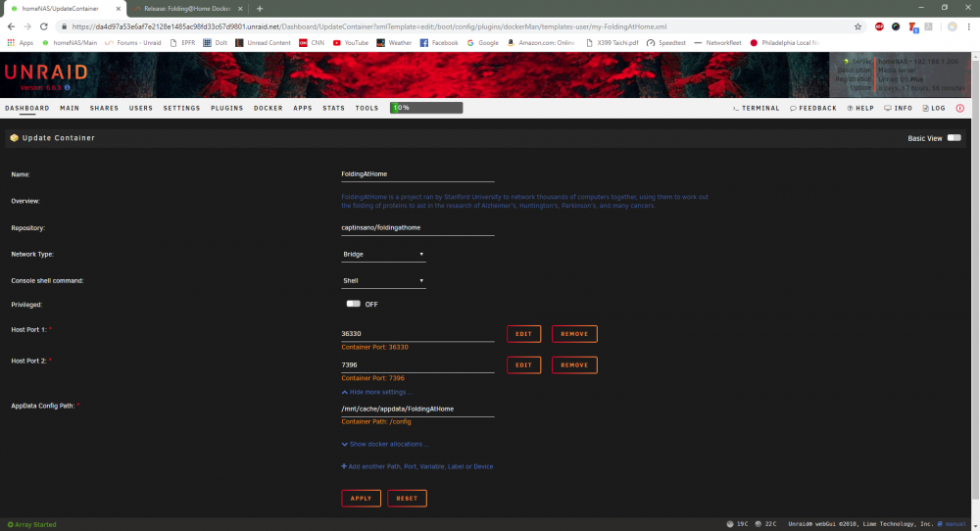Open the Apps menu item
Screen dimensions: 980x531
point(303,108)
